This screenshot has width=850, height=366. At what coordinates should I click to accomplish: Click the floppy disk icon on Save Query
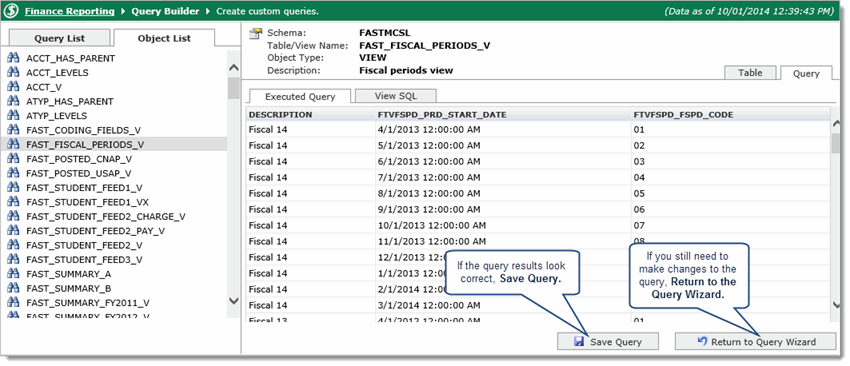(x=579, y=342)
